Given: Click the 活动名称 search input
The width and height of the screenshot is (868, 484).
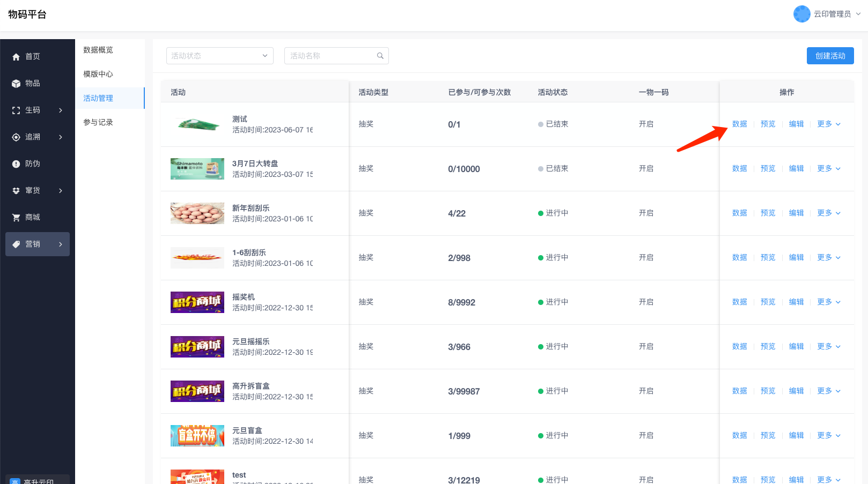Looking at the screenshot, I should click(x=336, y=56).
